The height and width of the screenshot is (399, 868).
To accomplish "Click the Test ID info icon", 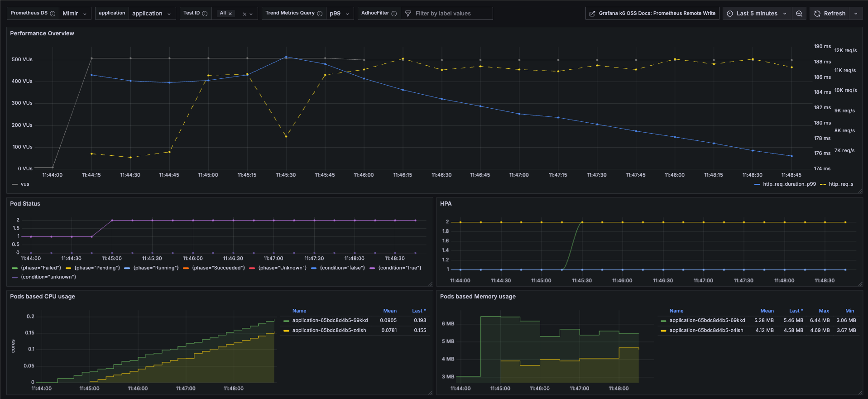I will coord(205,14).
